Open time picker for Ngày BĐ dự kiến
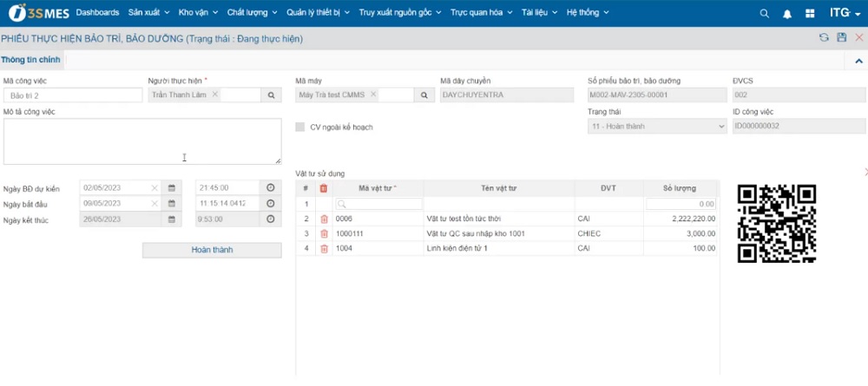The width and height of the screenshot is (868, 386). pyautogui.click(x=270, y=188)
